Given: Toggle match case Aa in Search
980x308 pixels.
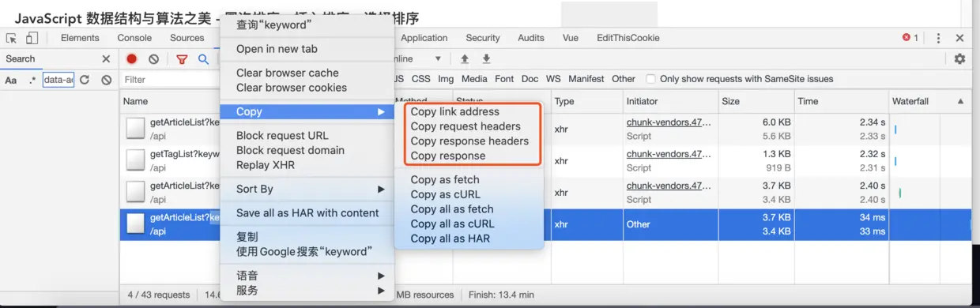Looking at the screenshot, I should 11,80.
